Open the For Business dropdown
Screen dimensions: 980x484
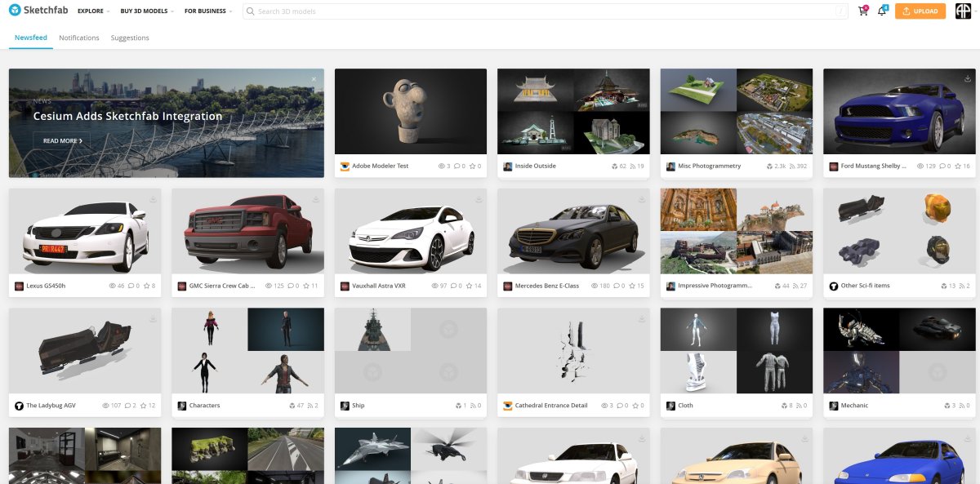(x=207, y=11)
